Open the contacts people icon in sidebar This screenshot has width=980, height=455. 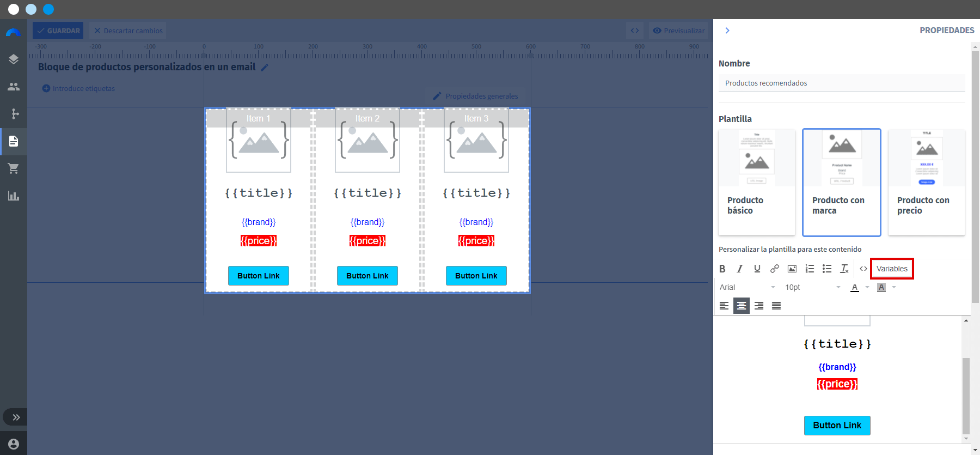[x=14, y=87]
